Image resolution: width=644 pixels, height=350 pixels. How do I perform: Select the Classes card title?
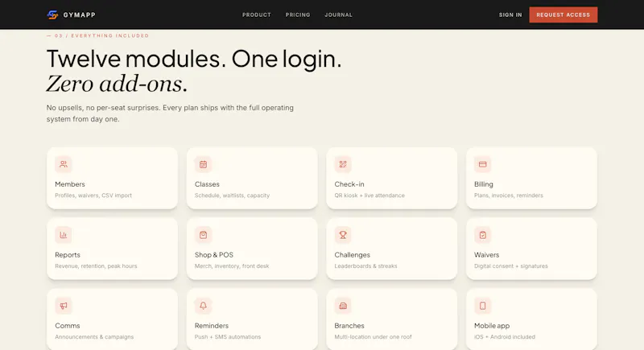click(207, 184)
